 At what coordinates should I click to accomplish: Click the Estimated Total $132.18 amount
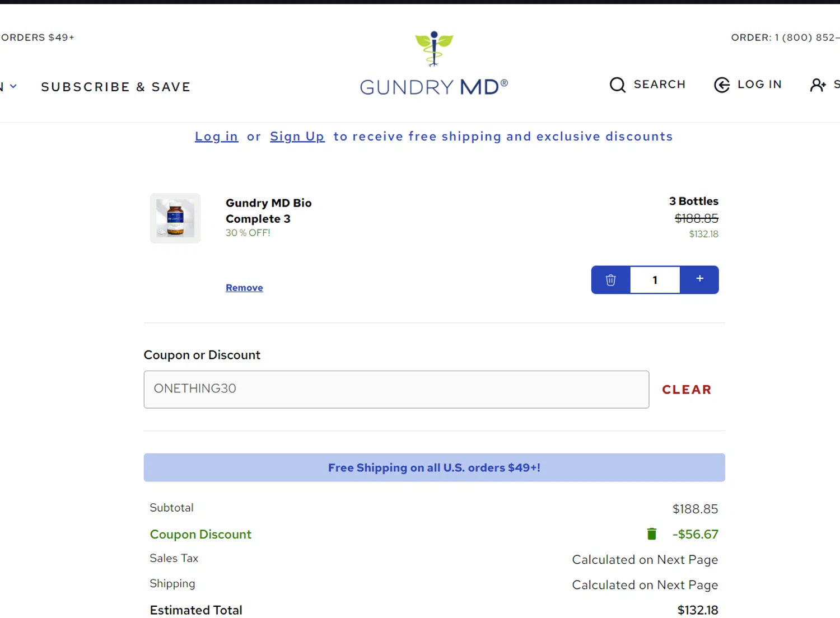click(x=698, y=610)
